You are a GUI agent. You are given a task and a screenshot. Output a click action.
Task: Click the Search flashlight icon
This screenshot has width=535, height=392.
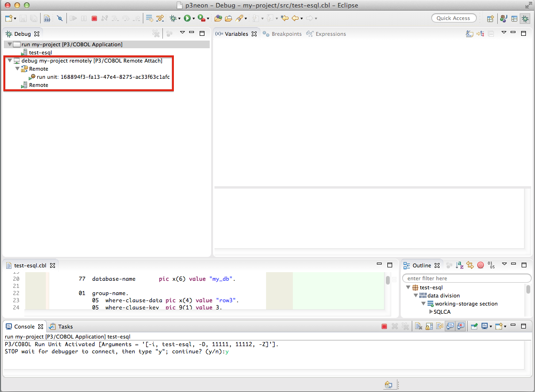[239, 19]
